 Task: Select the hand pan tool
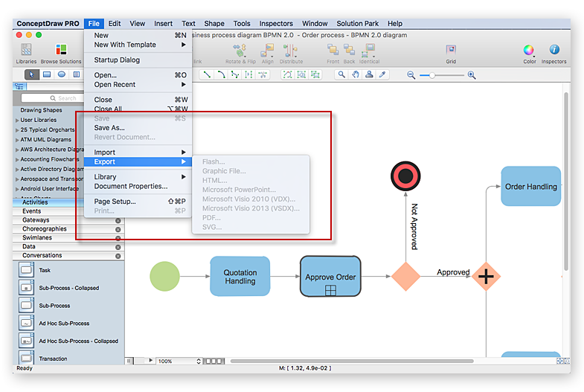(356, 74)
